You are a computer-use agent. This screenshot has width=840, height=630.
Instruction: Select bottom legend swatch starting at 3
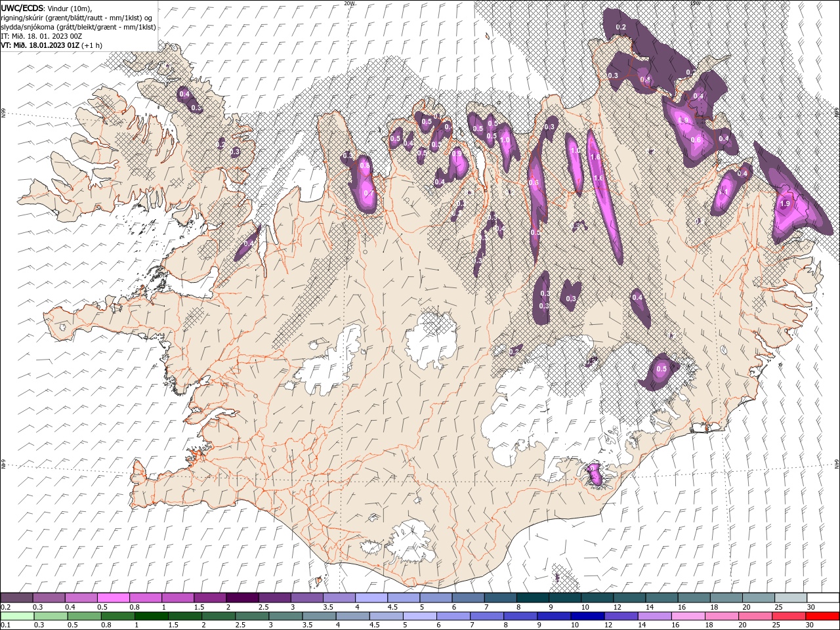(x=285, y=616)
